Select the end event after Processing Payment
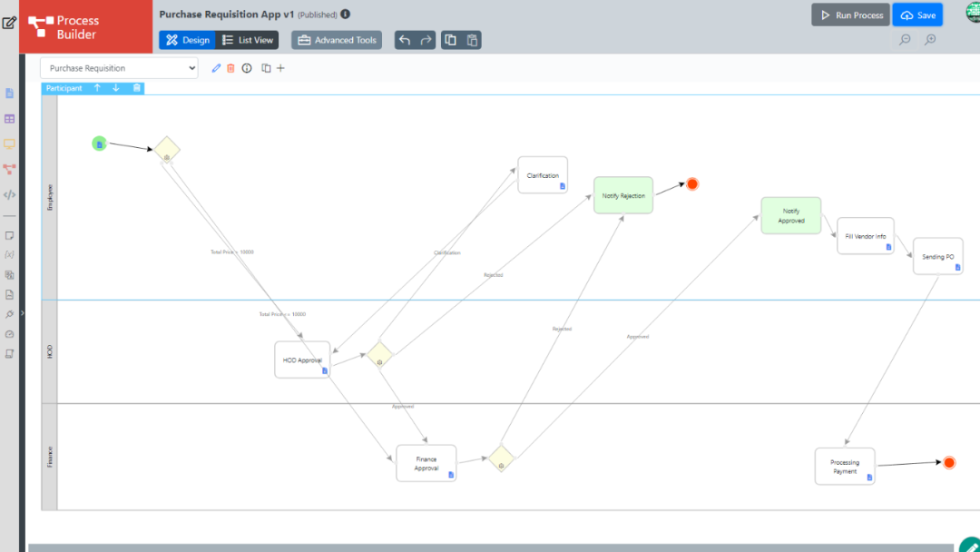 click(x=949, y=463)
